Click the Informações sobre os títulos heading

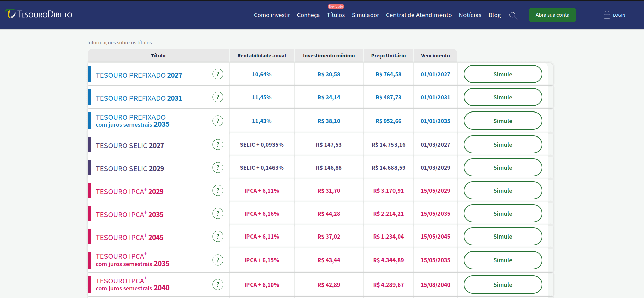pos(120,43)
